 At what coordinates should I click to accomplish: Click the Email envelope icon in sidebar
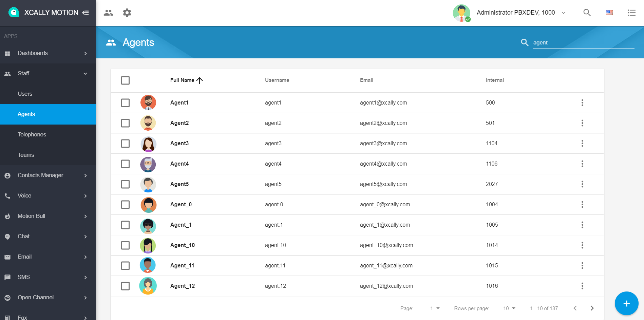[x=7, y=257]
